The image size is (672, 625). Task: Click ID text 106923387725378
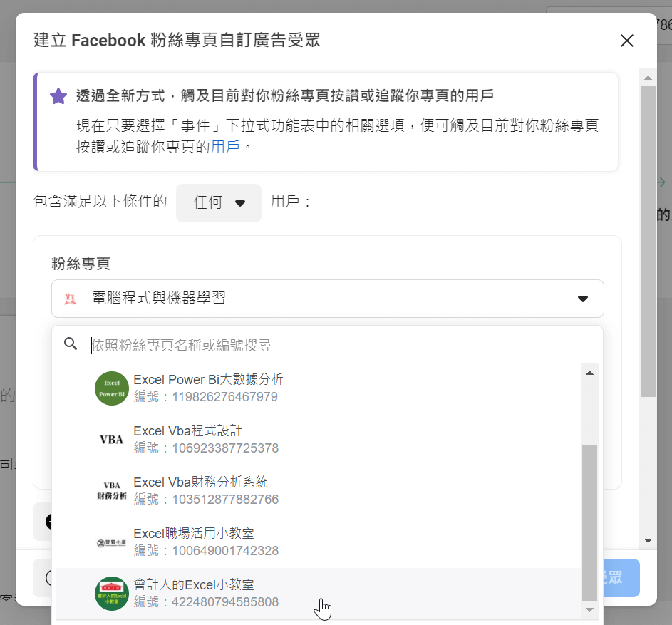[225, 448]
